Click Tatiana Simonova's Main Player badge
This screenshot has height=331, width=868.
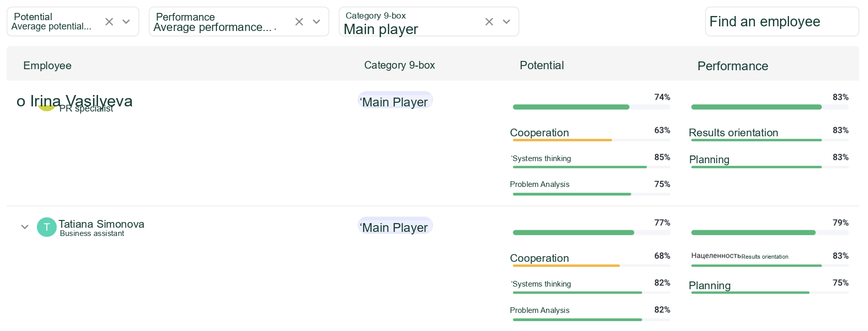coord(395,227)
